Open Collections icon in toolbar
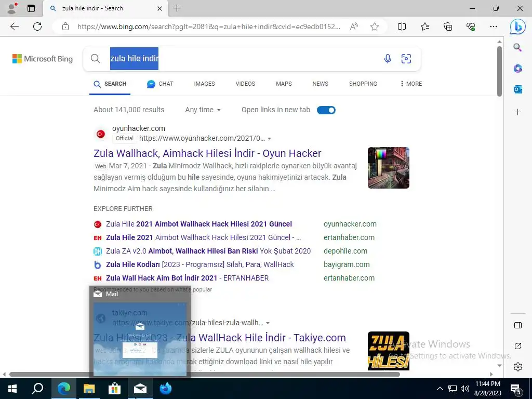Screen dimensions: 532x399 [x=448, y=26]
